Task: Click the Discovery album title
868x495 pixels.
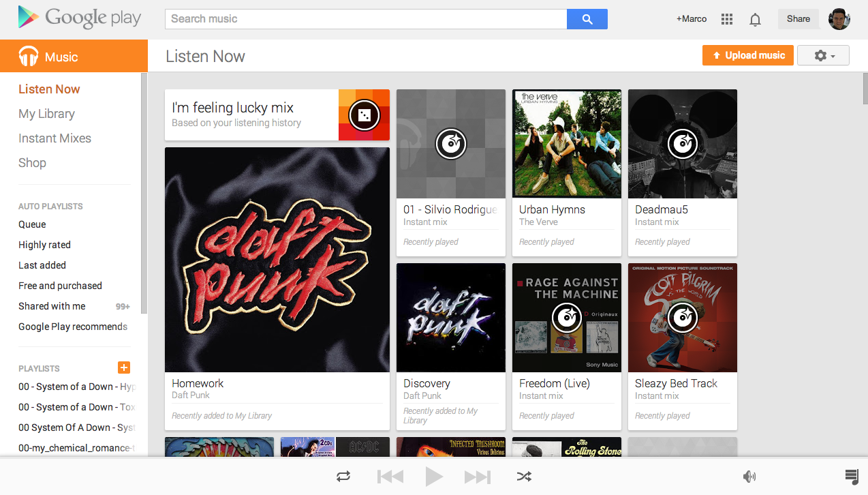Action: point(427,383)
